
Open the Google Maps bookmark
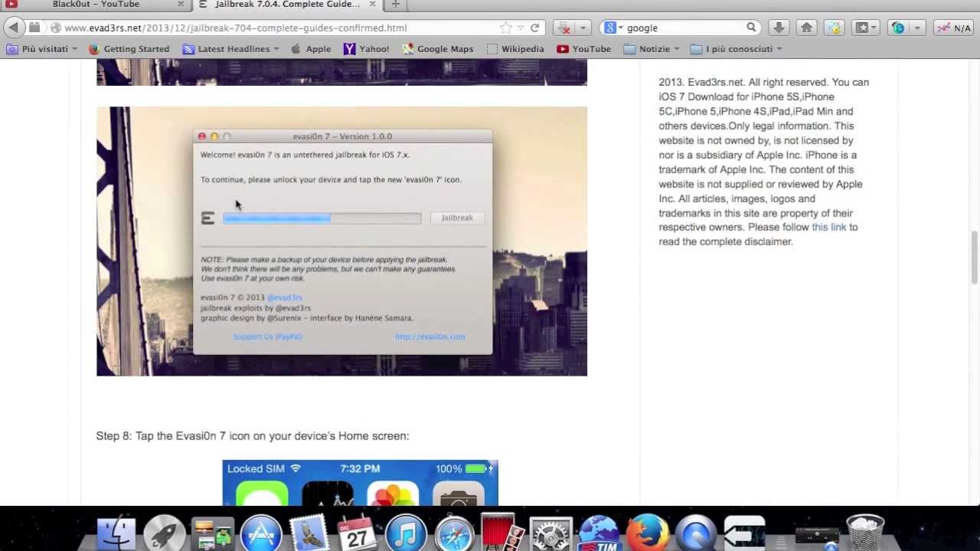click(437, 49)
